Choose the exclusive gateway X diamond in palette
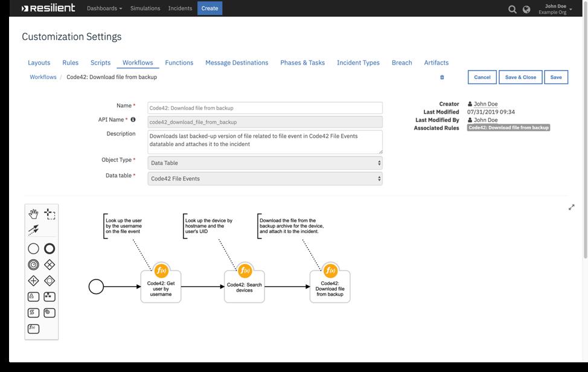This screenshot has width=588, height=372. (x=50, y=265)
